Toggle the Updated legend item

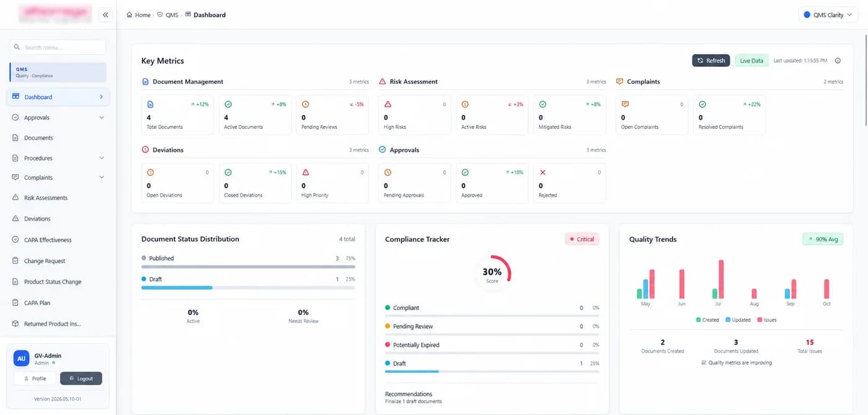[x=738, y=320]
